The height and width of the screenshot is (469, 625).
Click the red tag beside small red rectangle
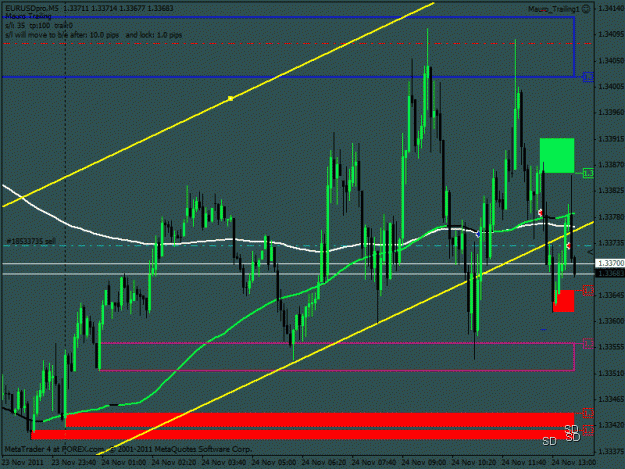pyautogui.click(x=588, y=290)
